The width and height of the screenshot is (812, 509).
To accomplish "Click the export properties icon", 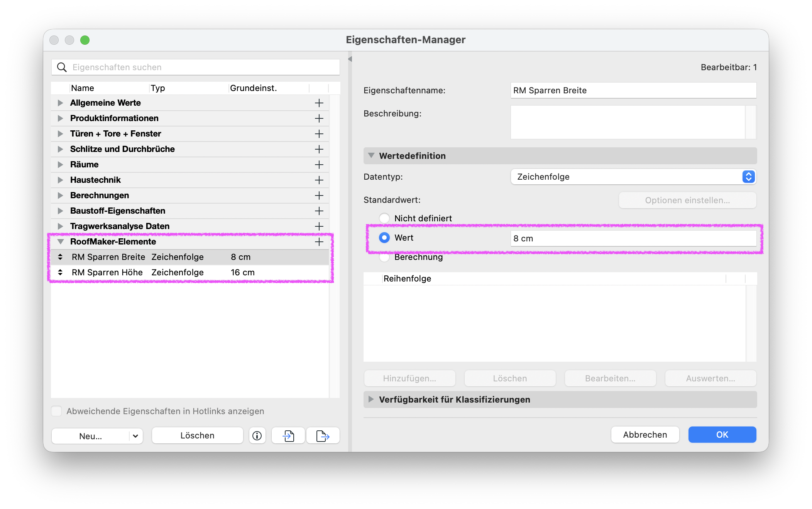I will coord(323,435).
